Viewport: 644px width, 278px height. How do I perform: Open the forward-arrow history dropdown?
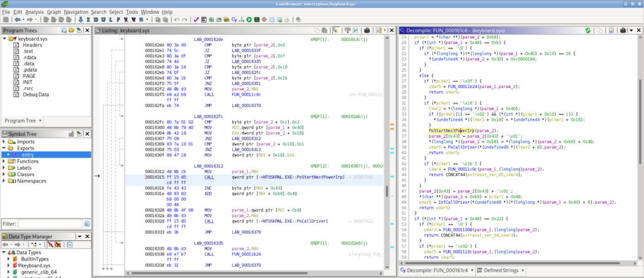36,19
